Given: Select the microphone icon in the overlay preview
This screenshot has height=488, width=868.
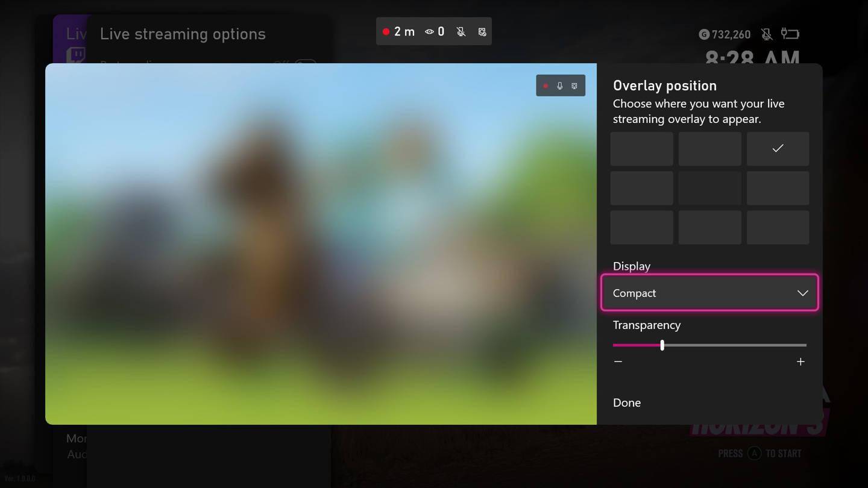Looking at the screenshot, I should 559,86.
